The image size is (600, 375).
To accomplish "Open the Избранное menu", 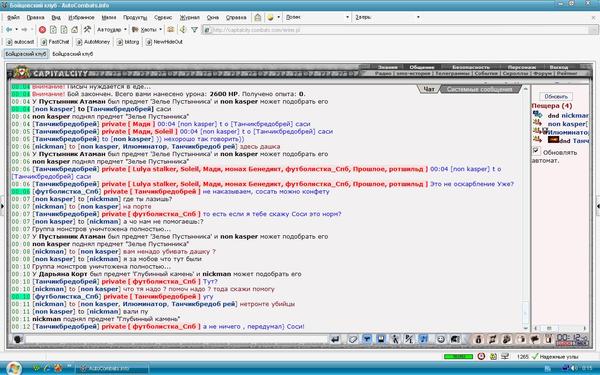I will click(81, 17).
